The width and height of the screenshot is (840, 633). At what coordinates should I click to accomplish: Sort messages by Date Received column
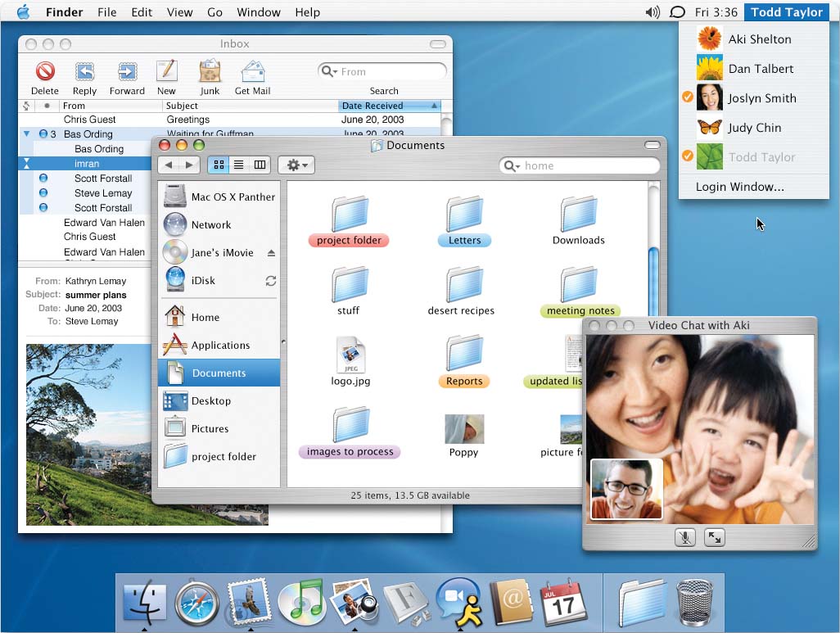(383, 106)
